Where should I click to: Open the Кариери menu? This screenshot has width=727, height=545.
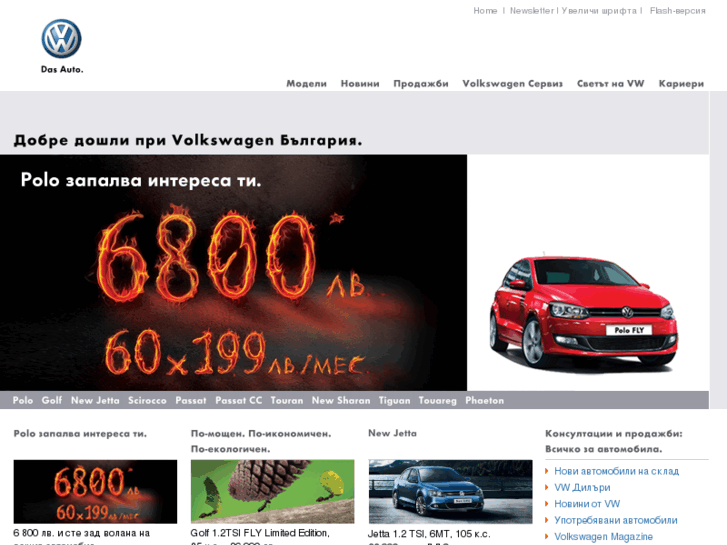tap(681, 83)
